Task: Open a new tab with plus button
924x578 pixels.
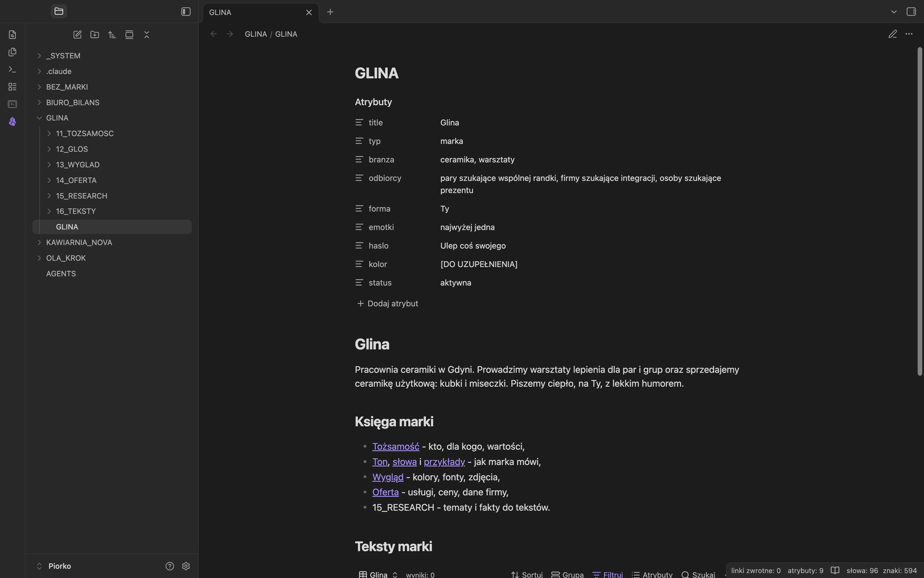Action: click(330, 12)
